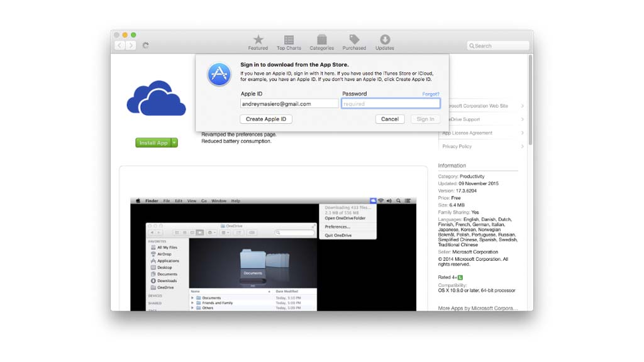Click the green Install App button

click(x=153, y=143)
